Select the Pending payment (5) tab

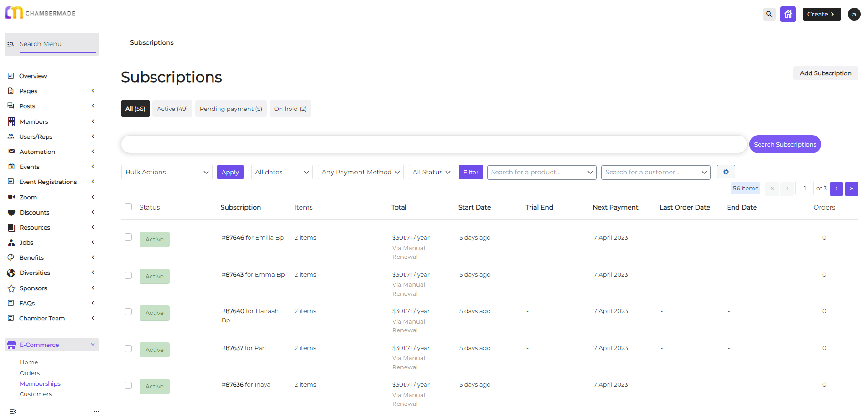pyautogui.click(x=231, y=109)
